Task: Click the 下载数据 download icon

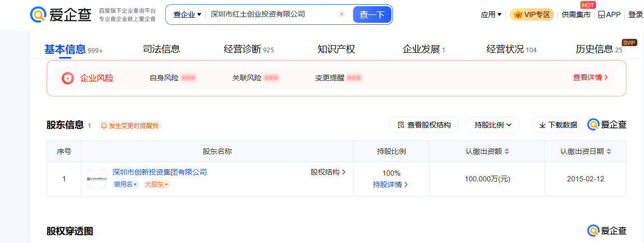Action: tap(543, 125)
